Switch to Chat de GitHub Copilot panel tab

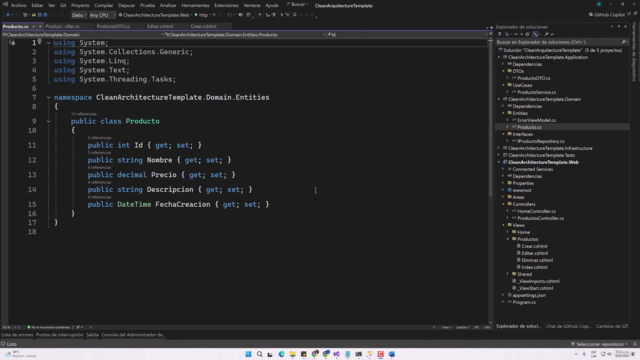[569, 326]
